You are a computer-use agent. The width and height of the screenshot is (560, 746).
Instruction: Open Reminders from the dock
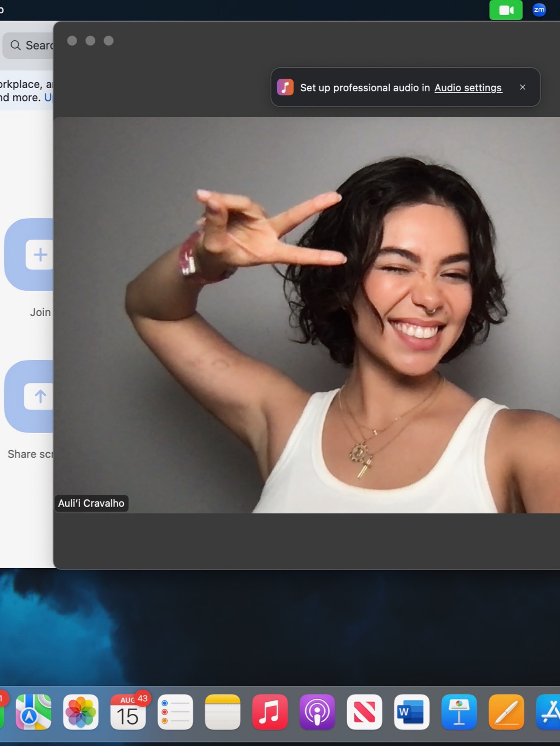pyautogui.click(x=175, y=712)
